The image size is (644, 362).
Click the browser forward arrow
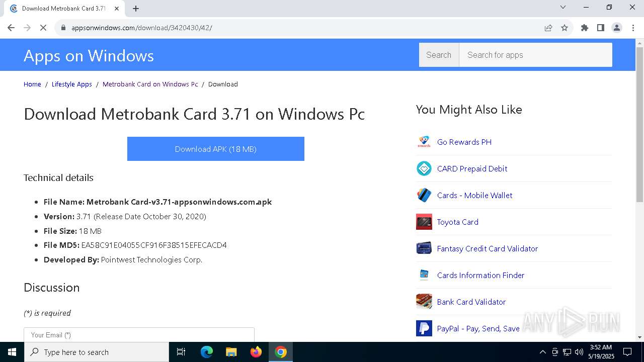[x=27, y=28]
